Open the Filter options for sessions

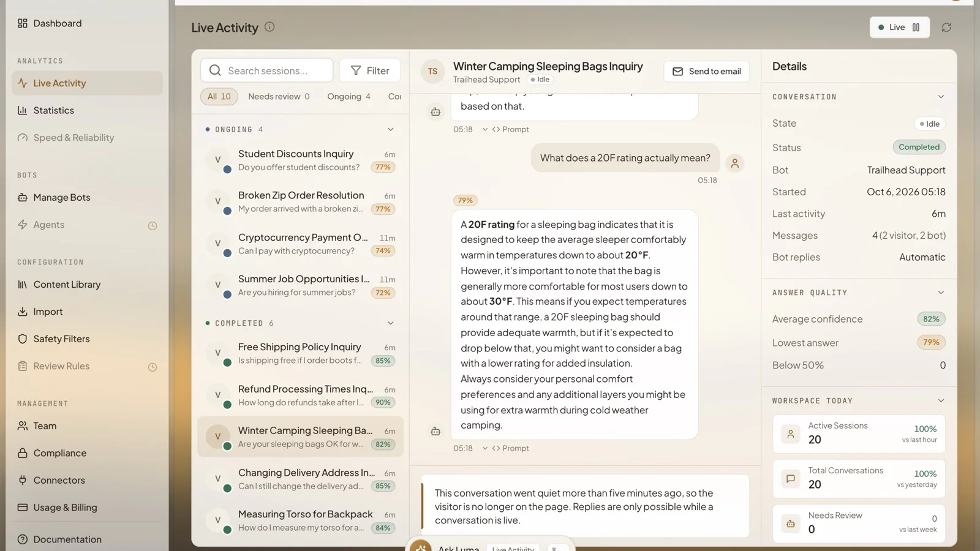tap(370, 70)
